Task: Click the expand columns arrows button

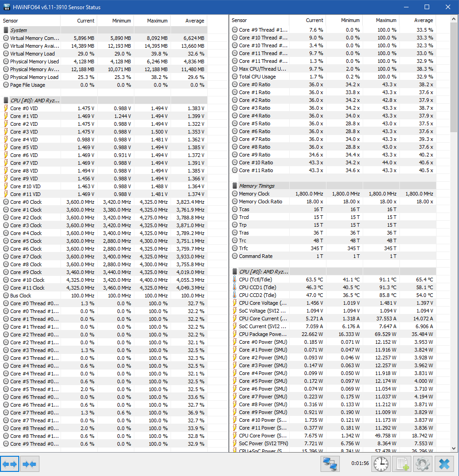Action: 10,464
